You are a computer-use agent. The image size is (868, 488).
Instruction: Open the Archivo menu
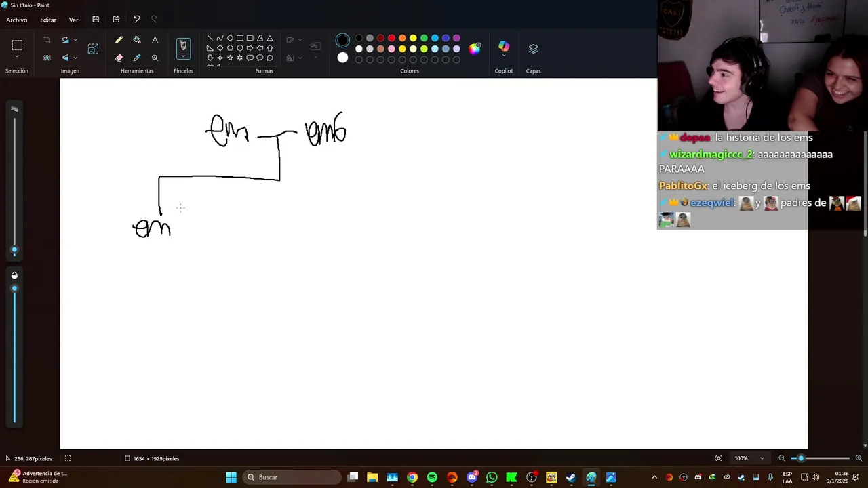(x=17, y=20)
